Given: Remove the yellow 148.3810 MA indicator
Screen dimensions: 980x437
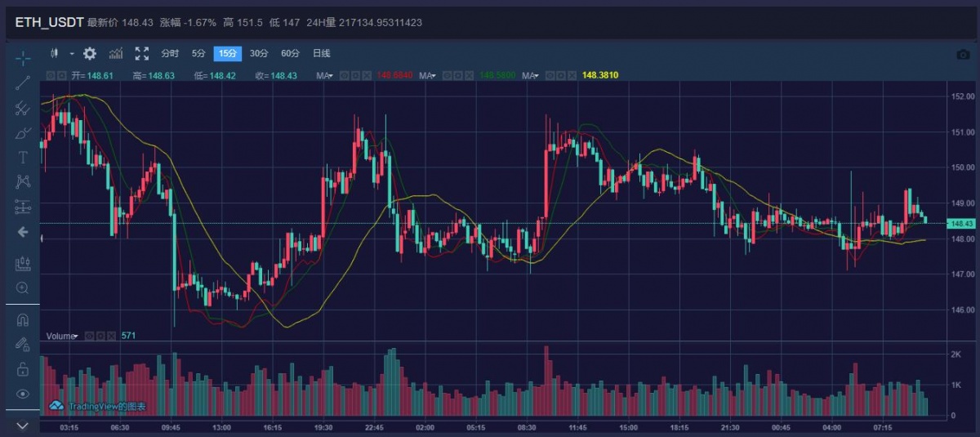Looking at the screenshot, I should 572,75.
